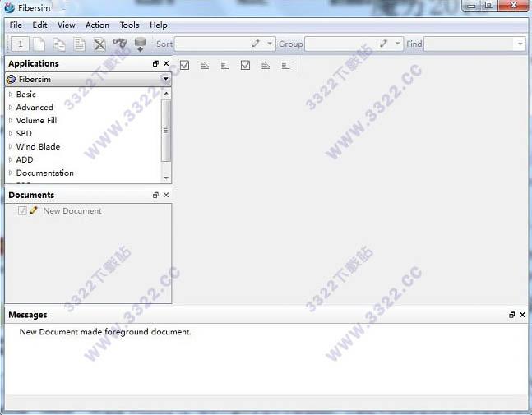Open the Group dropdown arrow
Image resolution: width=532 pixels, height=415 pixels.
point(397,44)
